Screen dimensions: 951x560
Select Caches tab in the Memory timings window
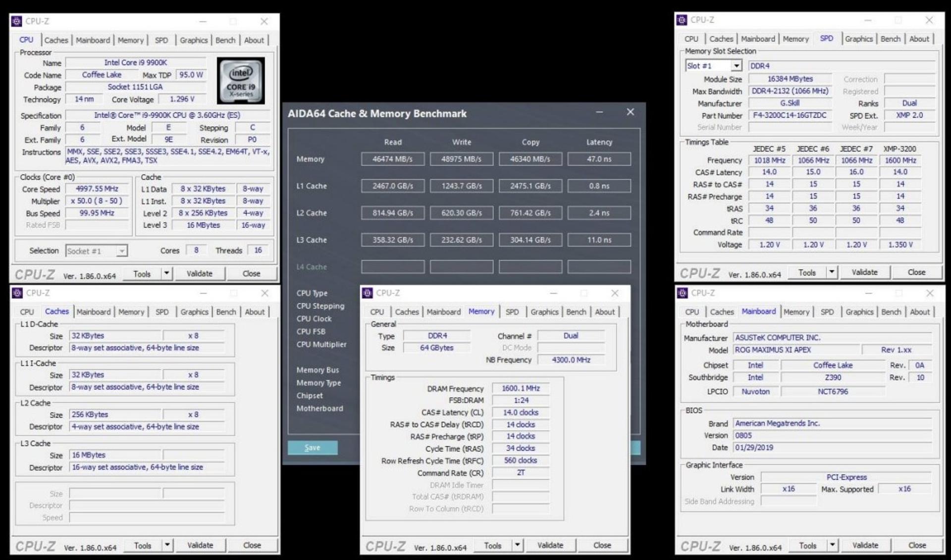tap(407, 312)
